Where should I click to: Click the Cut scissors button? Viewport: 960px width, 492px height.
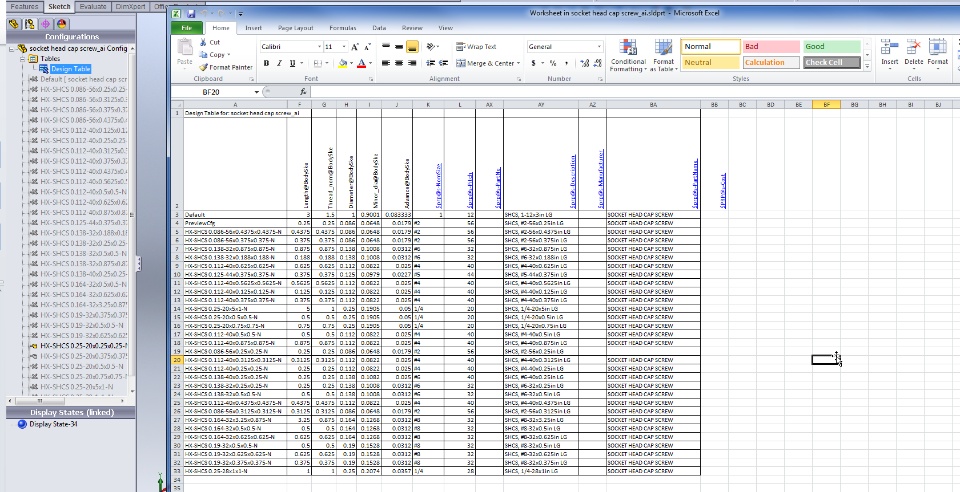209,42
